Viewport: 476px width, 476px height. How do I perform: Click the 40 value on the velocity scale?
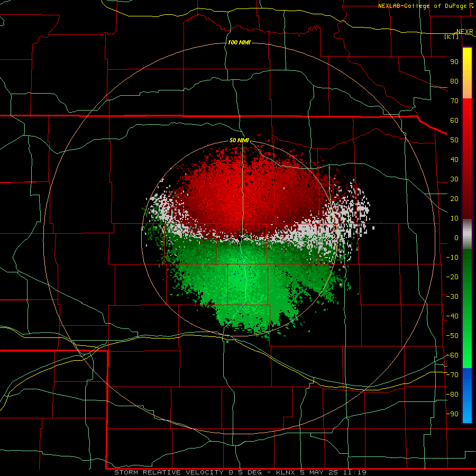point(454,159)
